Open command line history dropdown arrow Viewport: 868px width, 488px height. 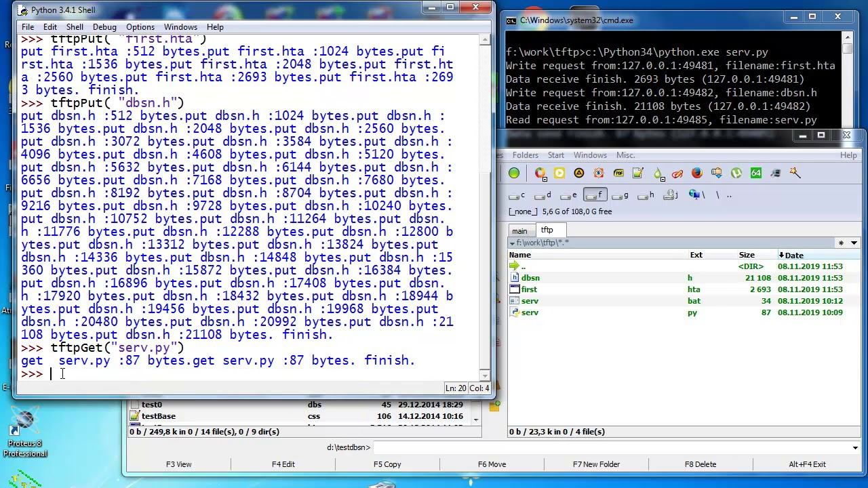coord(855,447)
